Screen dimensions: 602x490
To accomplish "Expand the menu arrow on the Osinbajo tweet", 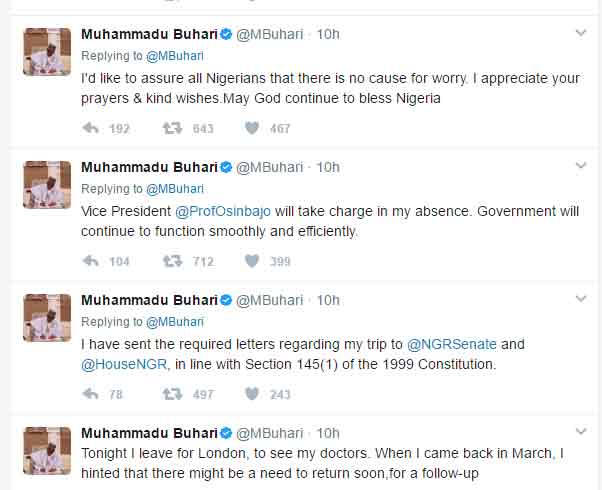I will 580,166.
